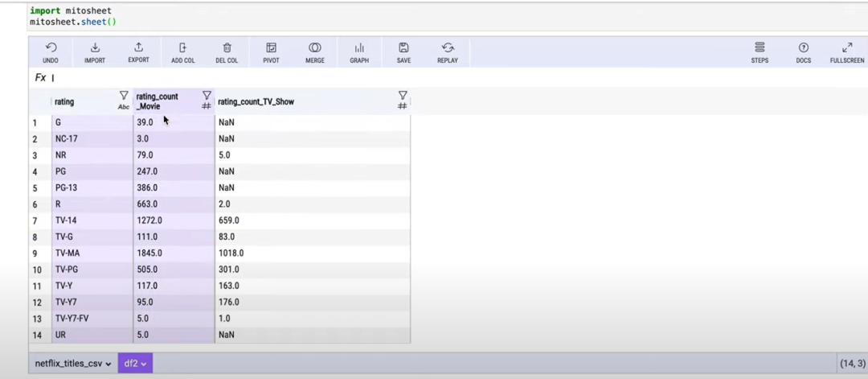The image size is (868, 379).
Task: Select TV show count cell 659.0
Action: 313,220
